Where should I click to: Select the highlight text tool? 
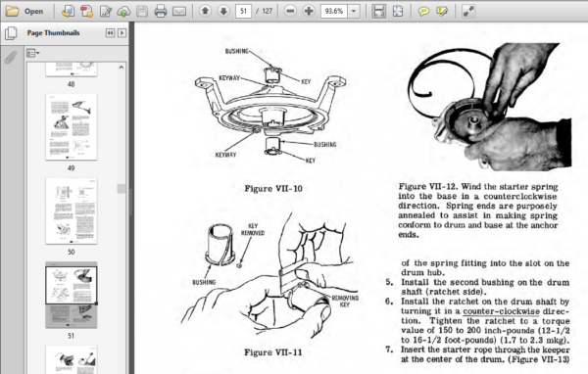pyautogui.click(x=442, y=11)
